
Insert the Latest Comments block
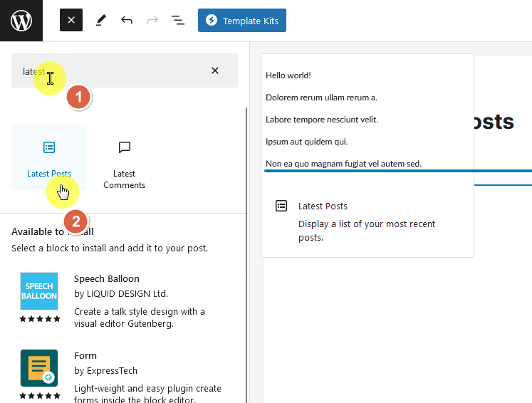tap(124, 157)
